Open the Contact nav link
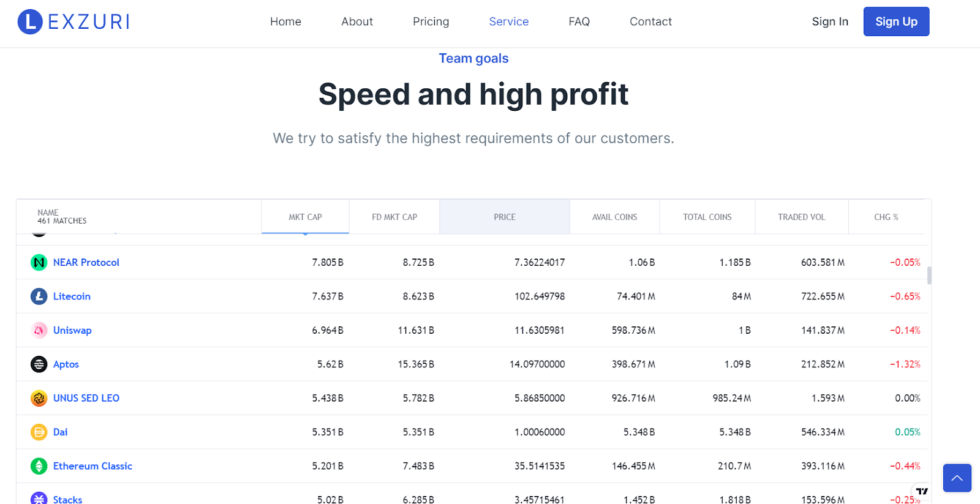Screen dimensions: 980x504 (x=650, y=21)
